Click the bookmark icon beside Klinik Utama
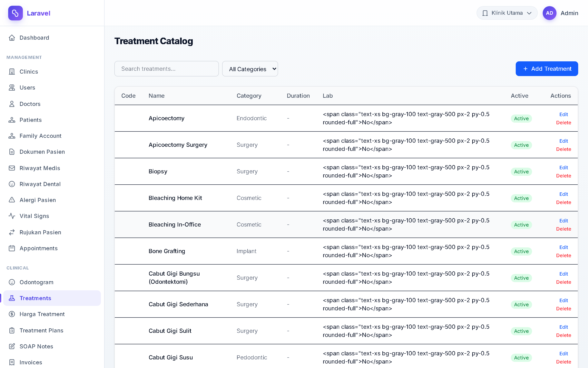Image resolution: width=588 pixels, height=368 pixels. [485, 13]
